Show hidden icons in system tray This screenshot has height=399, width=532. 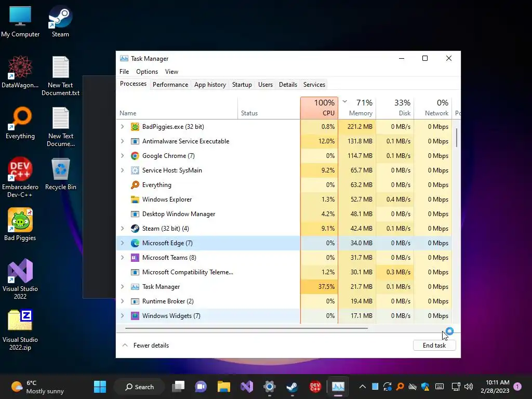point(362,387)
